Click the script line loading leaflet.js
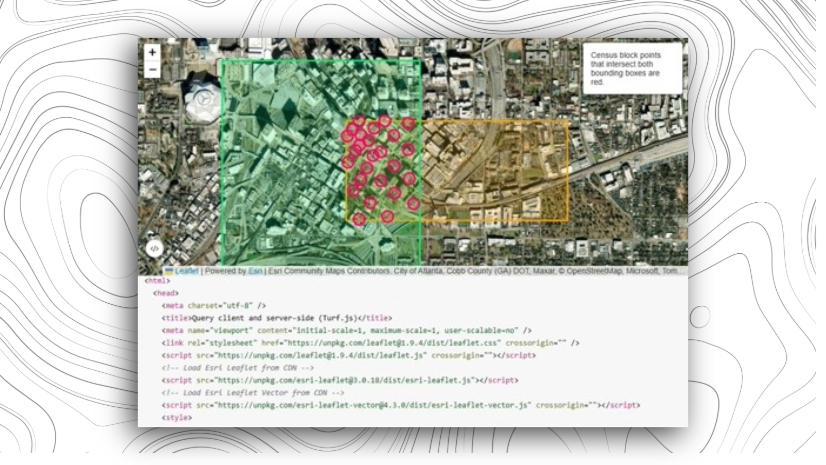This screenshot has width=826, height=465. pos(349,355)
